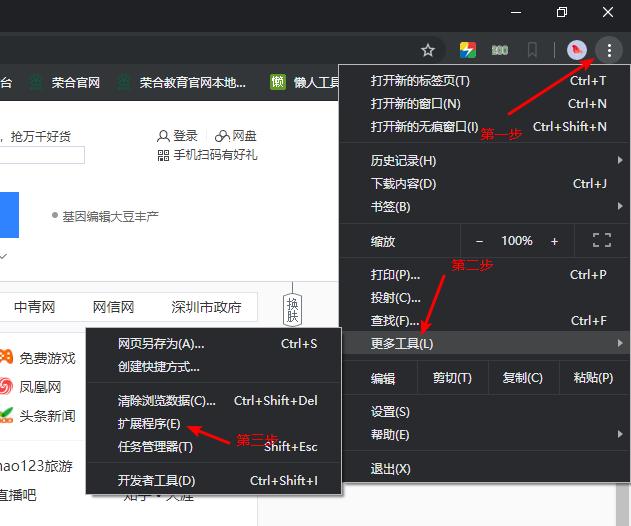
Task: Click the 网盘 link
Action: (x=244, y=136)
